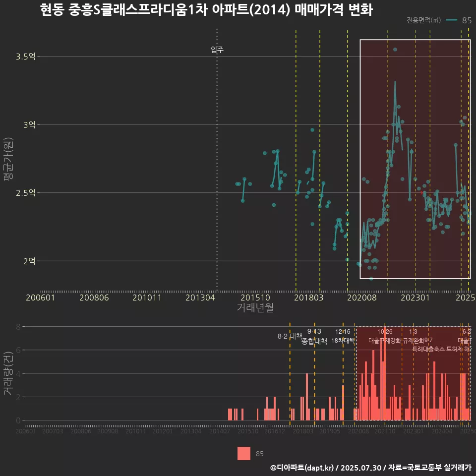Click 201011 on the price chart axis
Viewport: 476px width, 476px height.
click(x=147, y=297)
